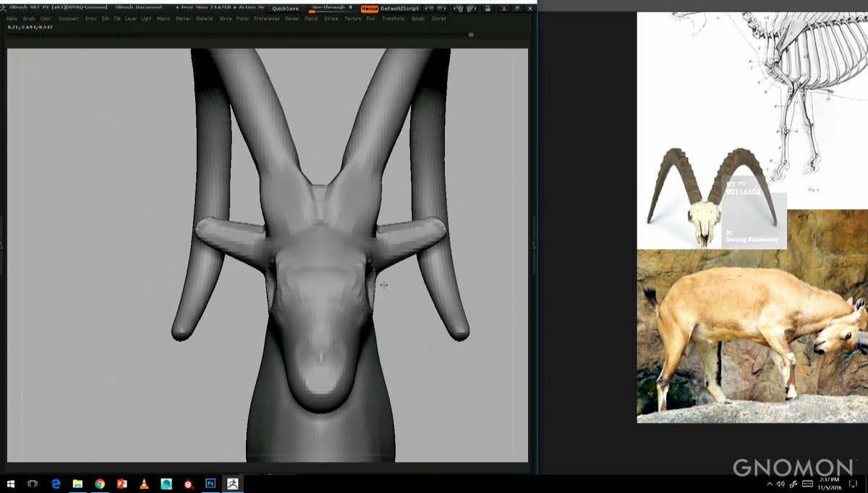Open the Brush menu

click(27, 19)
